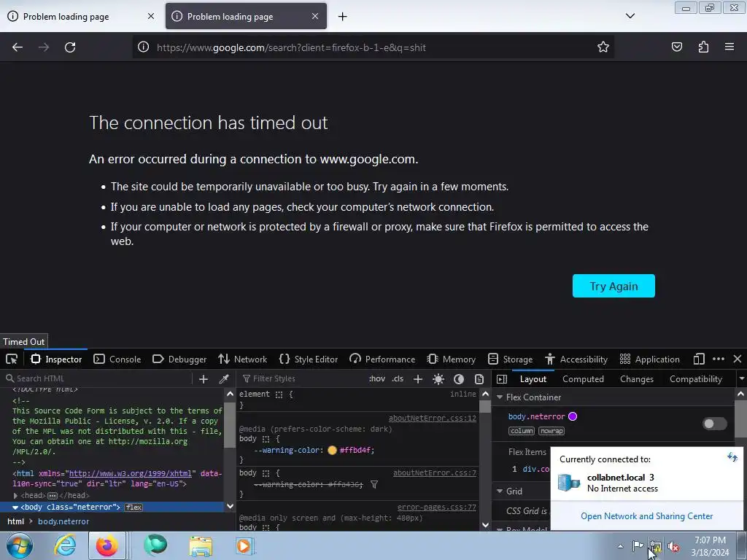Open the Storage tab

510,359
